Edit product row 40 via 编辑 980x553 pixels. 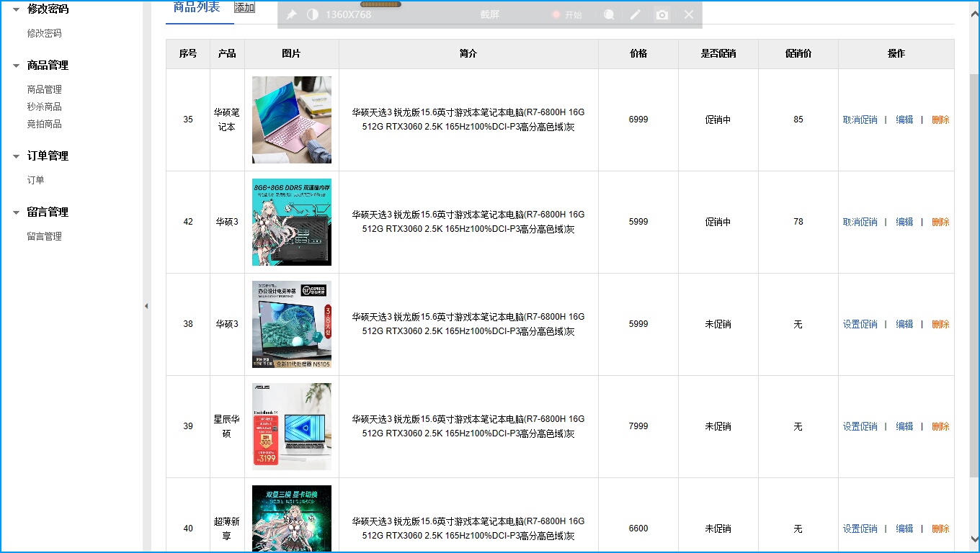[x=904, y=529]
